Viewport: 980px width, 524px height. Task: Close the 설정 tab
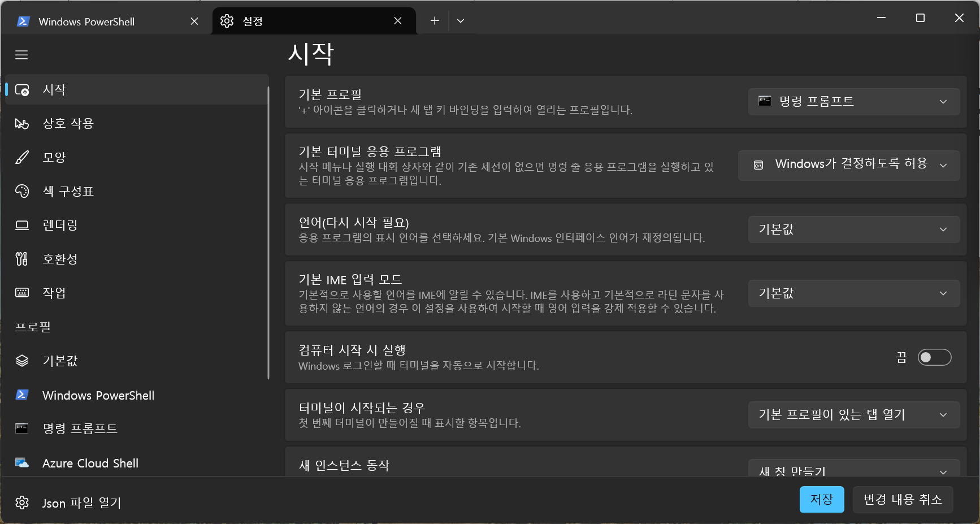click(398, 21)
